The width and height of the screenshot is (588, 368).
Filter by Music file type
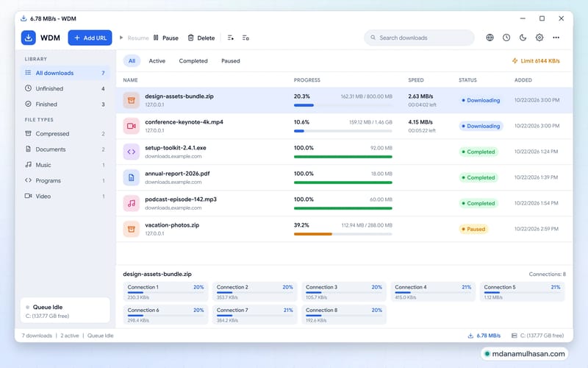pyautogui.click(x=65, y=165)
